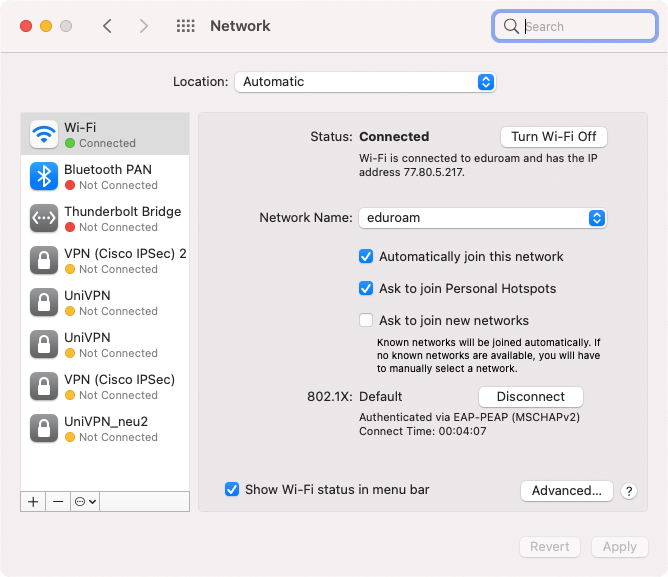This screenshot has width=668, height=577.
Task: Select UniVPN_neu2 lock icon
Action: 44,428
